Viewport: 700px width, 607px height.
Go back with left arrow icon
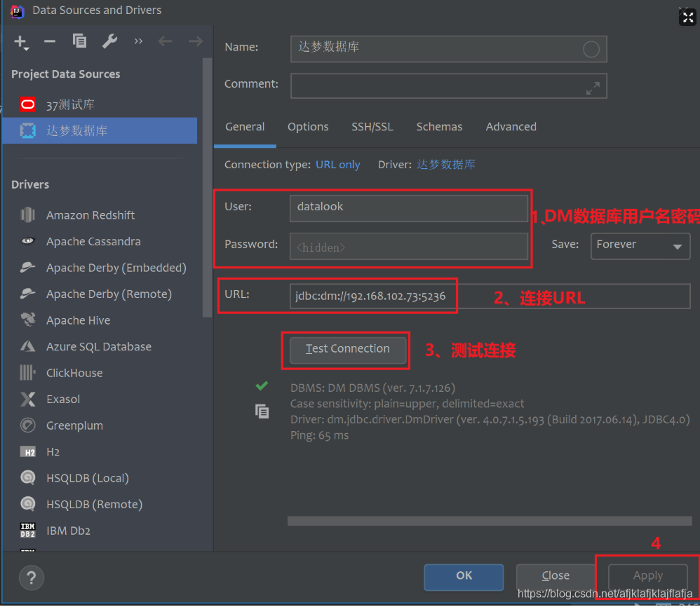165,41
